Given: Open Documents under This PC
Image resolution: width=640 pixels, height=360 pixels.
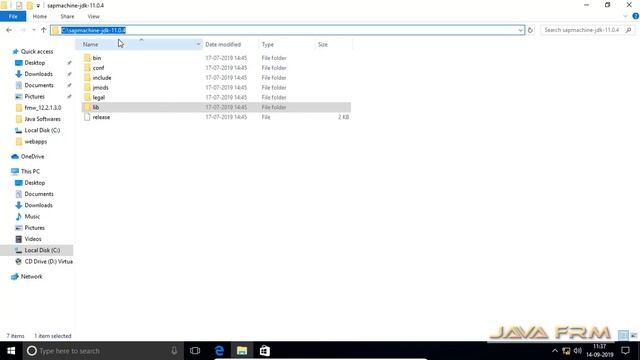Looking at the screenshot, I should coord(39,194).
